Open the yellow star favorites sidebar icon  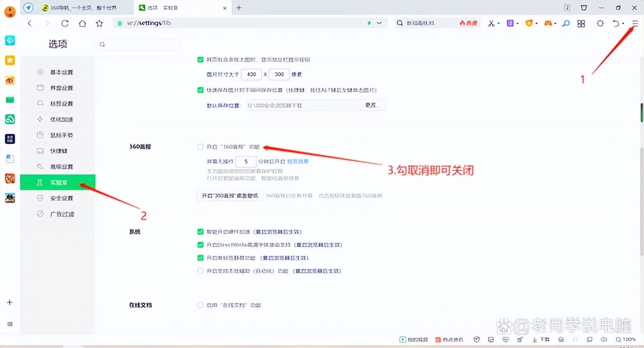(x=10, y=60)
